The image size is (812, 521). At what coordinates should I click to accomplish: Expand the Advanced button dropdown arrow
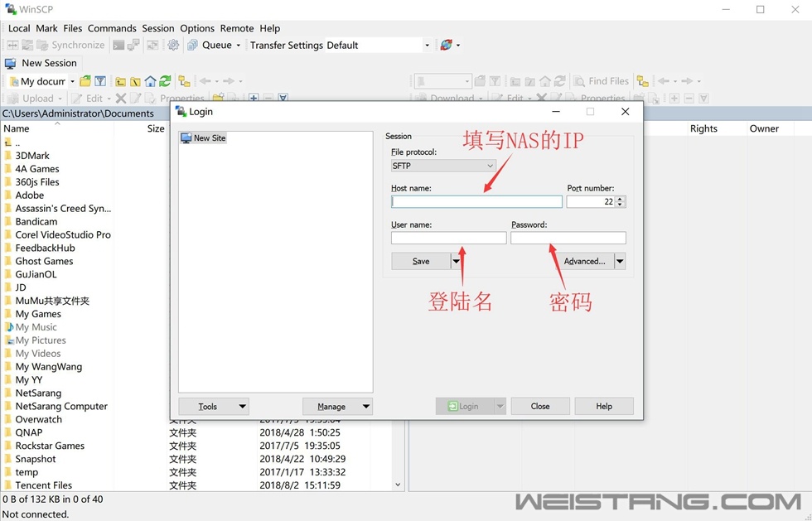click(620, 261)
